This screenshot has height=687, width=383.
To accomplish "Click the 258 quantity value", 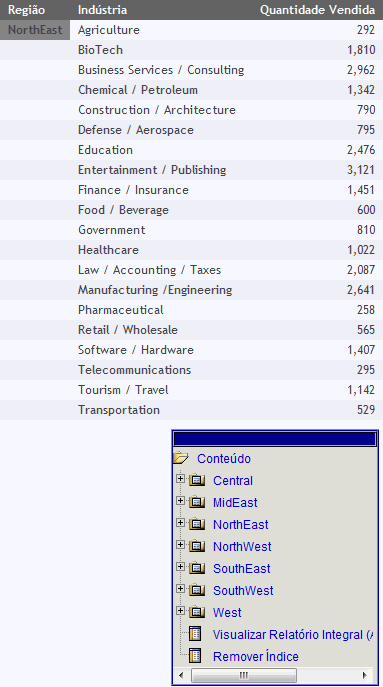I will click(x=366, y=310).
